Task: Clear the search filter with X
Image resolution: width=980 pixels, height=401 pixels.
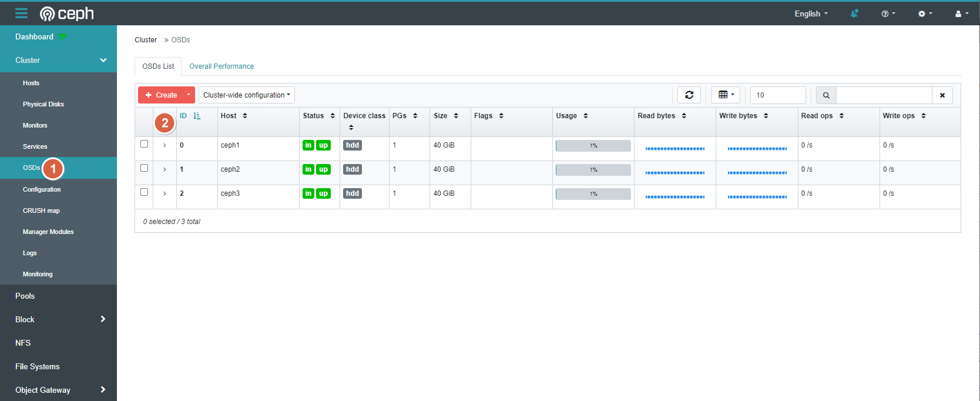Action: pos(942,95)
